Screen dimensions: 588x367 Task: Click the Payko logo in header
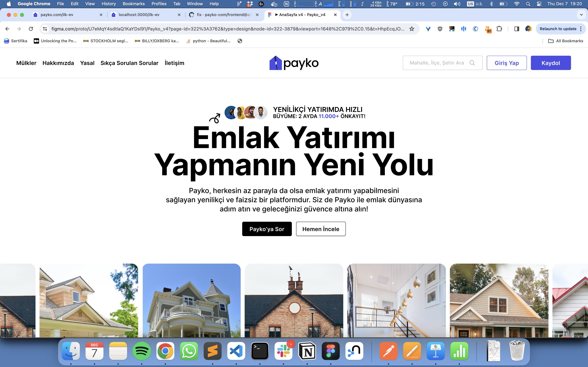point(294,63)
